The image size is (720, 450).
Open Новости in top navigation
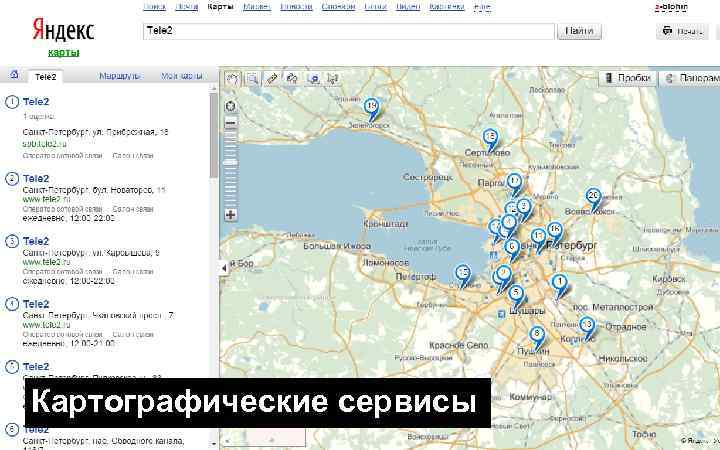(x=296, y=6)
